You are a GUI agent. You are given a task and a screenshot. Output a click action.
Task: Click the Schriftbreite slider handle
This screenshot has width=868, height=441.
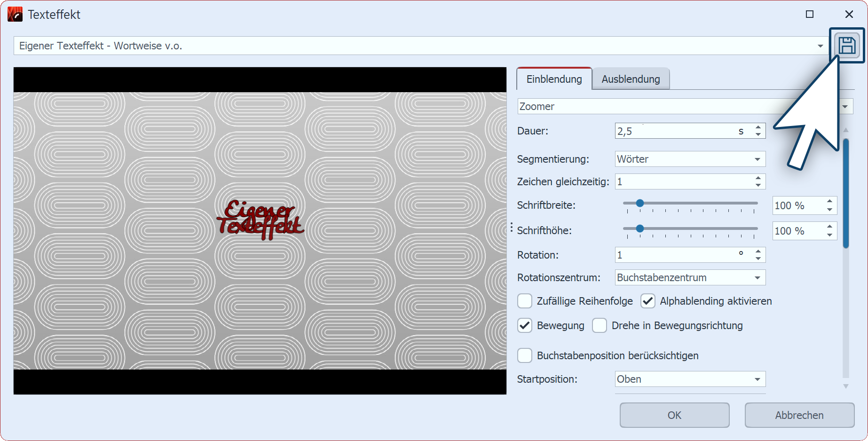tap(639, 203)
